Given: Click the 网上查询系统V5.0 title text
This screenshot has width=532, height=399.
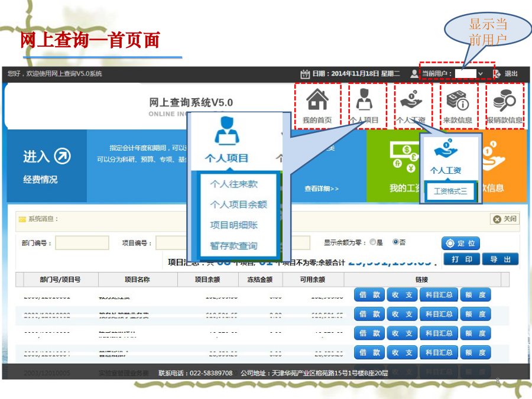Looking at the screenshot, I should click(x=191, y=102).
